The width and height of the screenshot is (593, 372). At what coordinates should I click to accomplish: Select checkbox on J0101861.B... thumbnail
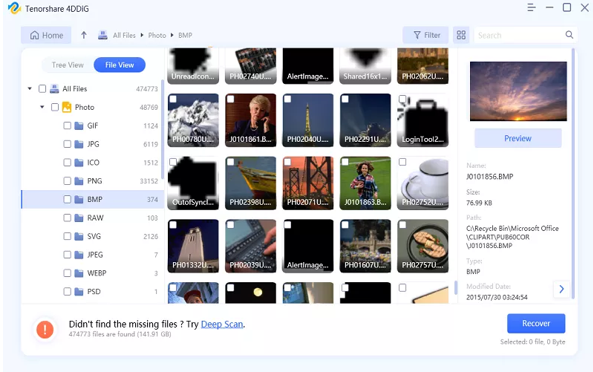pyautogui.click(x=230, y=99)
